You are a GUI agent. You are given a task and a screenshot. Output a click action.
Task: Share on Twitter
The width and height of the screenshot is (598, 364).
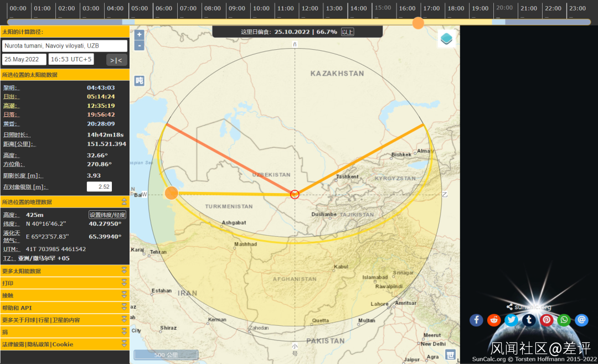[x=512, y=320]
